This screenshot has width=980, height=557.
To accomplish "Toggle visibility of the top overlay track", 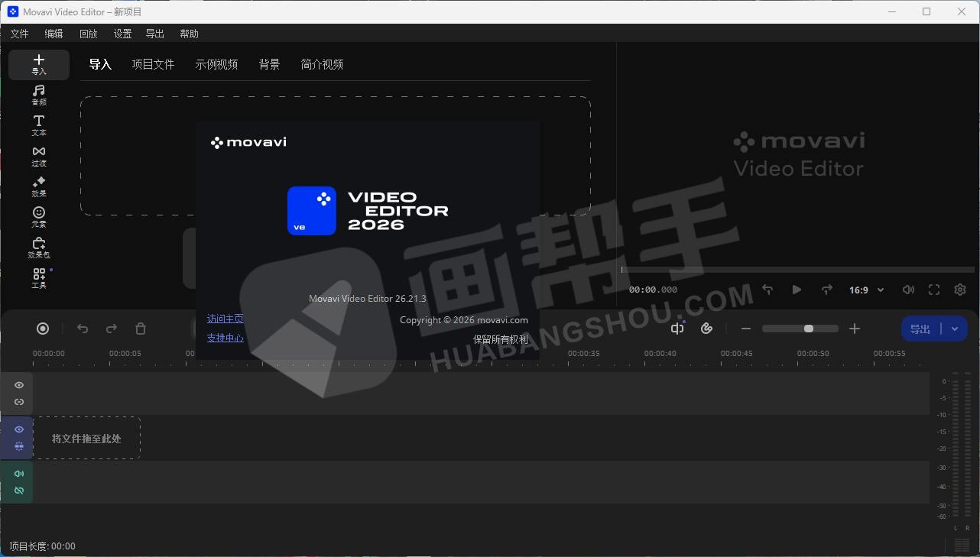I will point(19,385).
